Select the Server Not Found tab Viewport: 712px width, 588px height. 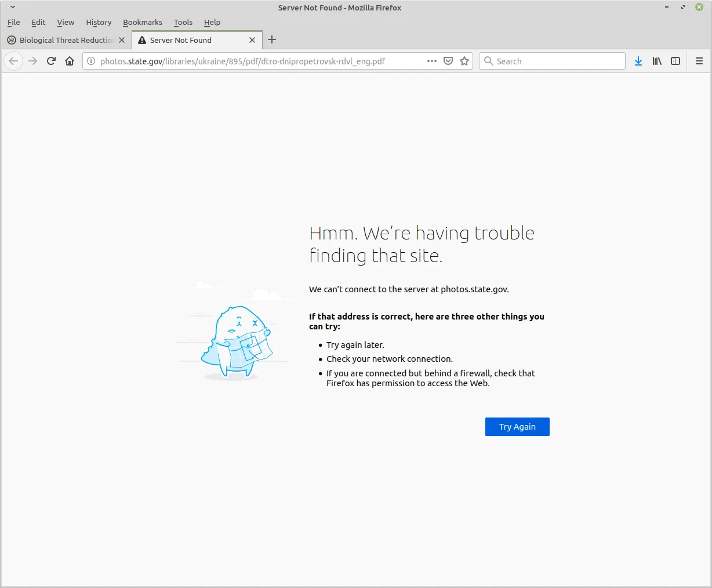(x=197, y=40)
